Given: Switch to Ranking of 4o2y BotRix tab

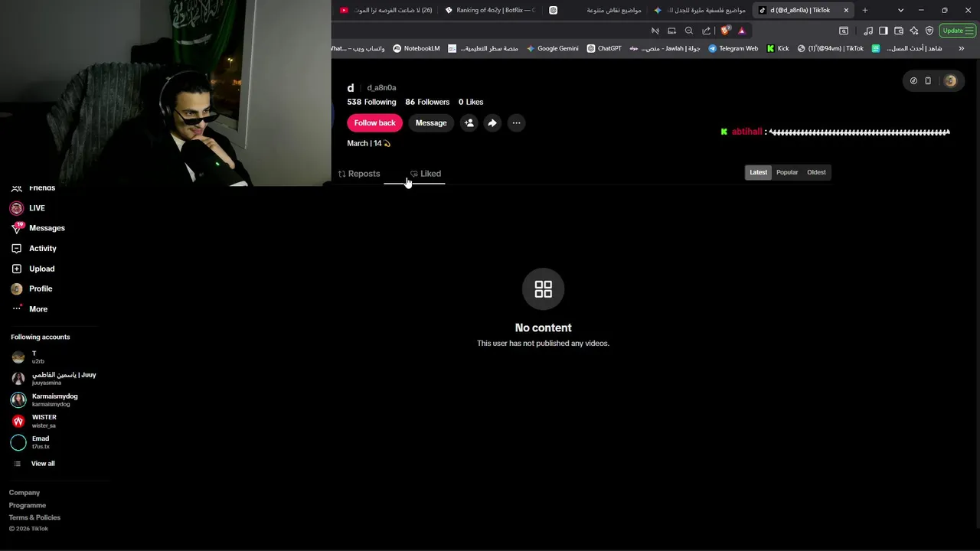Looking at the screenshot, I should click(x=492, y=10).
